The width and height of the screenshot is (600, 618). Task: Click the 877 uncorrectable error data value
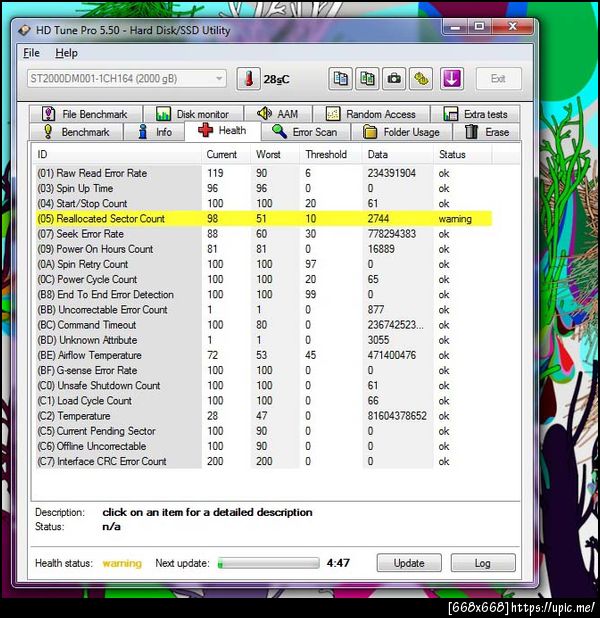pos(376,310)
